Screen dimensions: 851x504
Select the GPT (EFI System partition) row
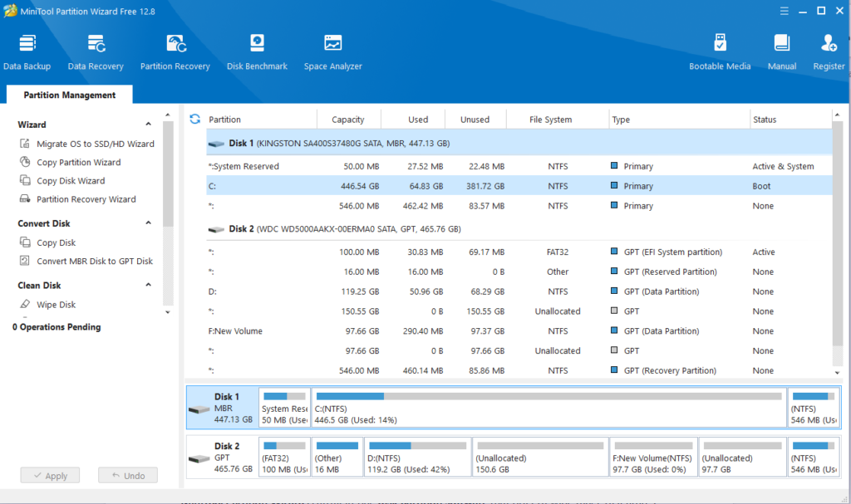519,252
